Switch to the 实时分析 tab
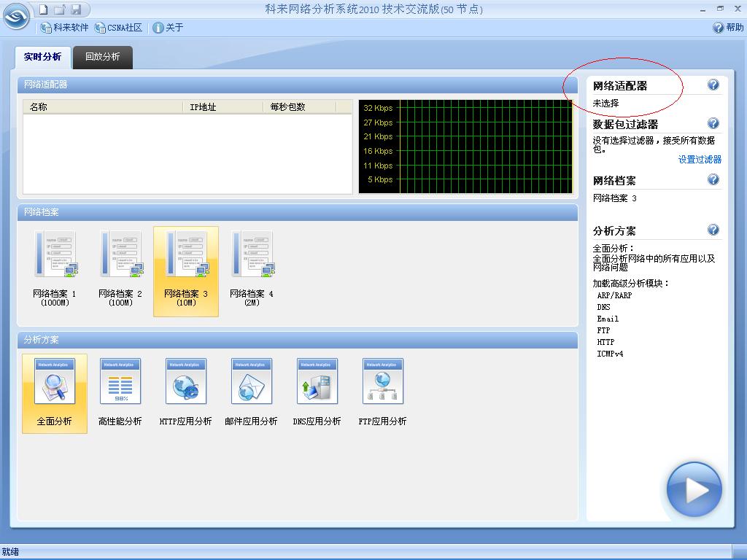The width and height of the screenshot is (747, 560). point(42,57)
